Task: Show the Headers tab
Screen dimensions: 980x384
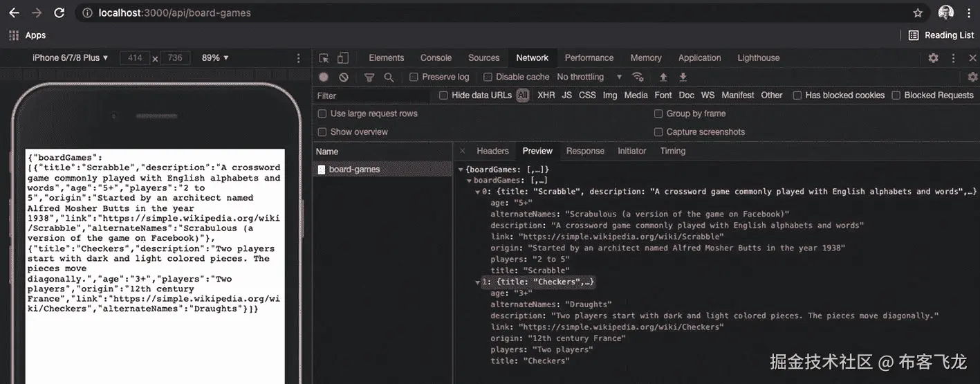Action: (x=492, y=151)
